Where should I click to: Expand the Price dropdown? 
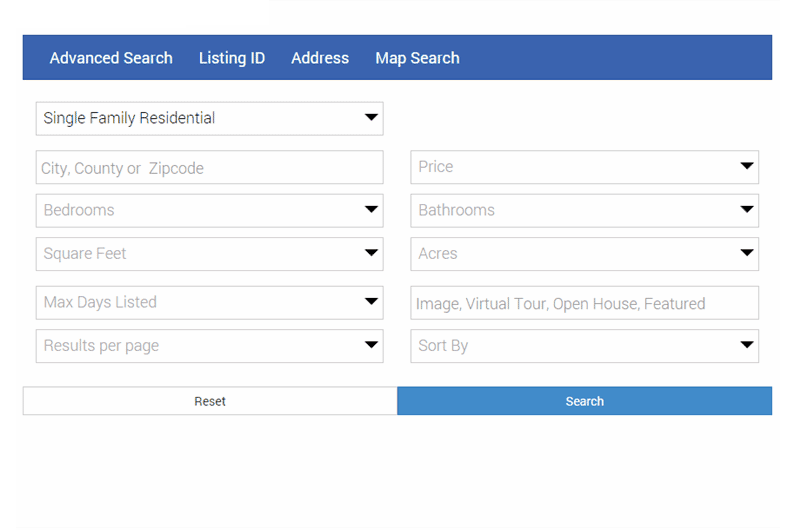(584, 167)
